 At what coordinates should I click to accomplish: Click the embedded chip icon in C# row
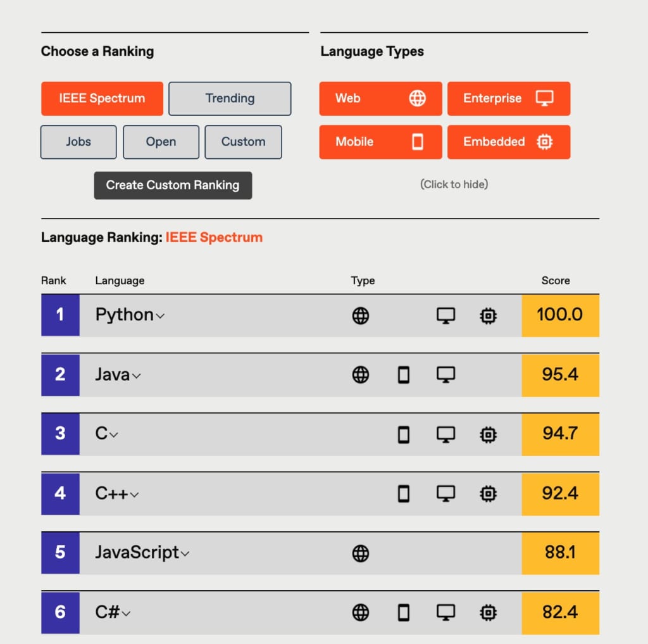tap(488, 612)
